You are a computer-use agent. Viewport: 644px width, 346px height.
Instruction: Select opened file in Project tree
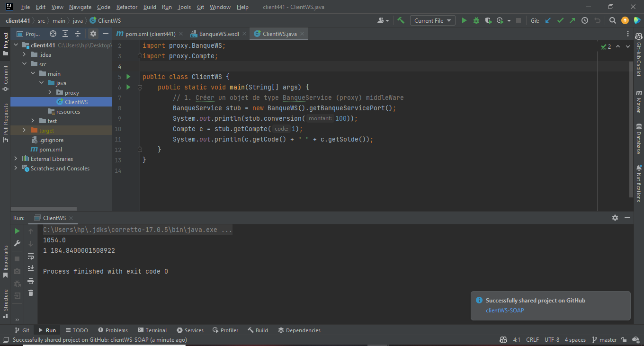pyautogui.click(x=53, y=34)
